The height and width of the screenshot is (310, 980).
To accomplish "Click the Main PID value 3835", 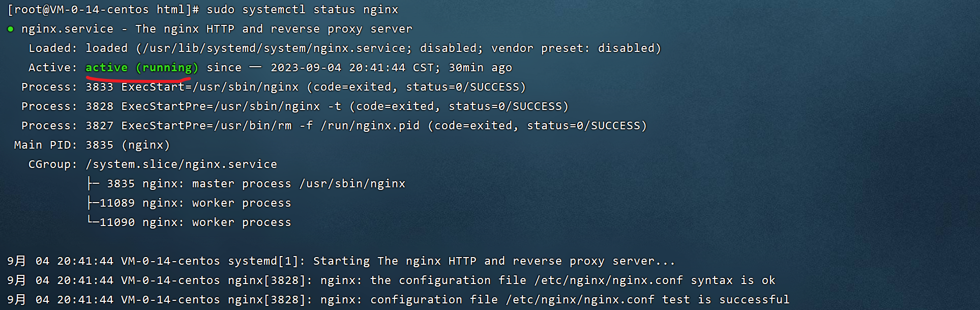I will 99,145.
